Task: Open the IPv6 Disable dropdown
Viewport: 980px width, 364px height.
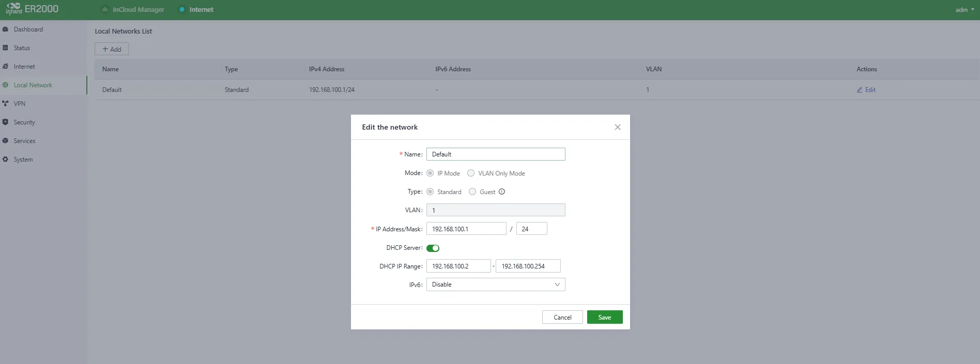Action: 496,284
